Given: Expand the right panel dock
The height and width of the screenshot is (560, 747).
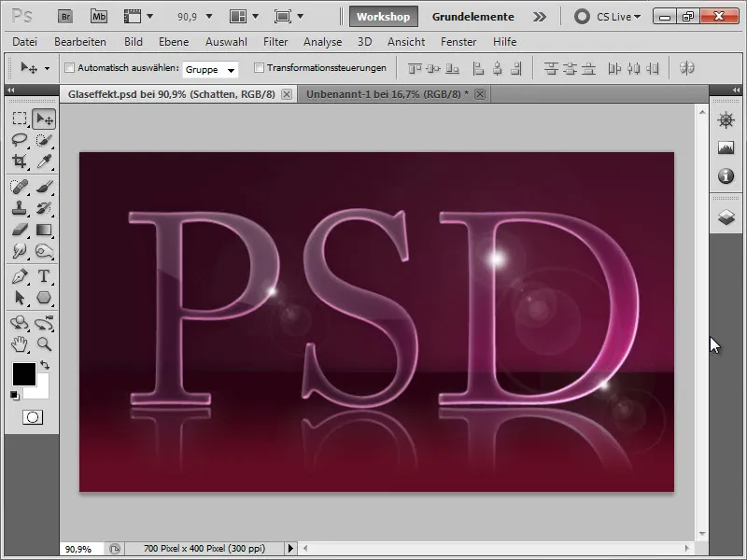Looking at the screenshot, I should (736, 90).
